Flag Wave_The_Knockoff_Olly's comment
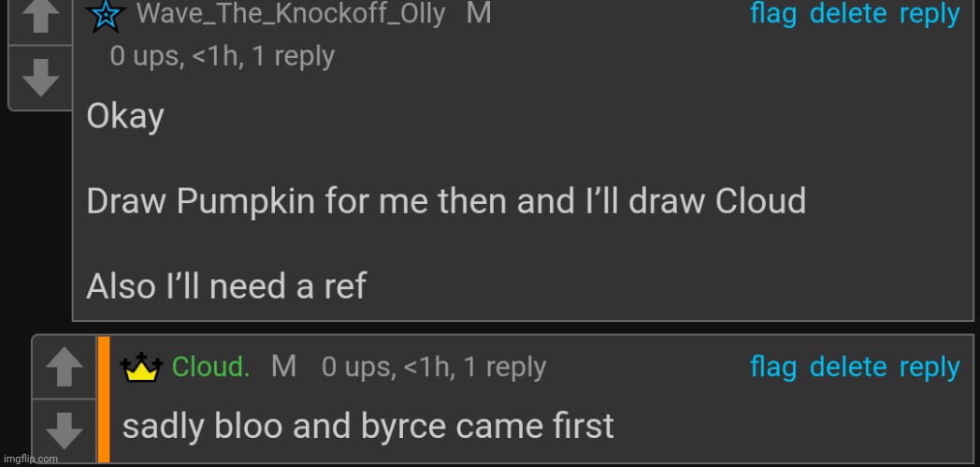Screen dimensions: 980x467 coord(774,14)
